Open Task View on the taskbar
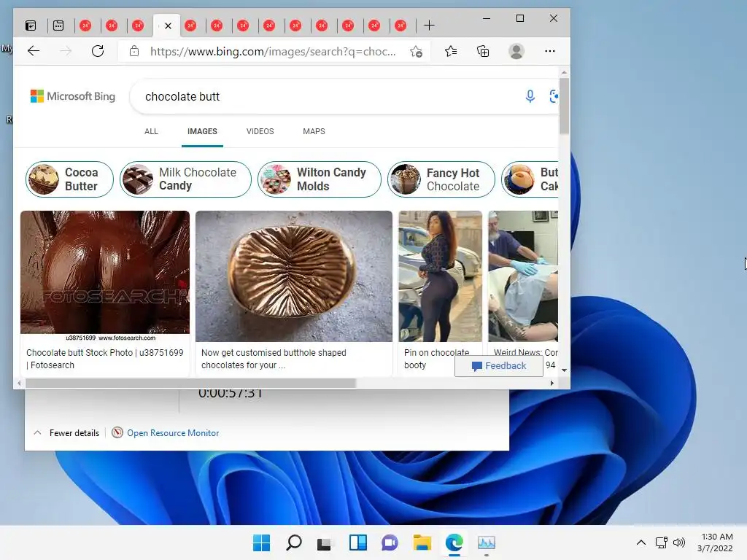The image size is (747, 560). (325, 542)
